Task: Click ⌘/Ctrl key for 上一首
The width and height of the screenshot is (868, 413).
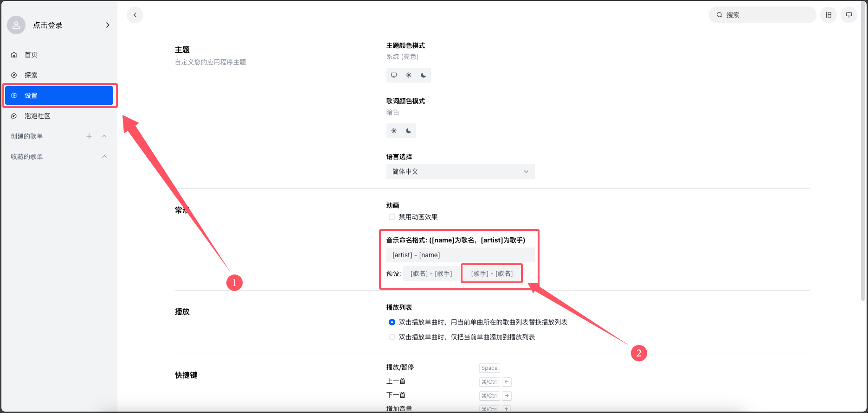Action: click(489, 382)
